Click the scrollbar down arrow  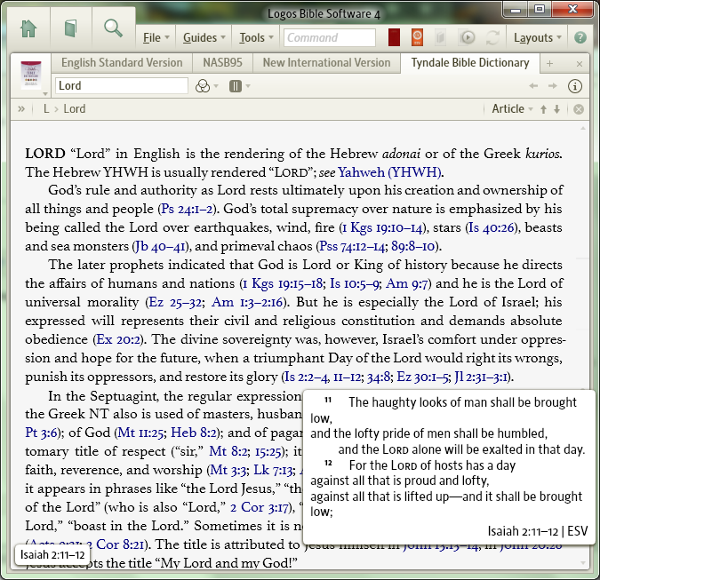click(x=583, y=563)
